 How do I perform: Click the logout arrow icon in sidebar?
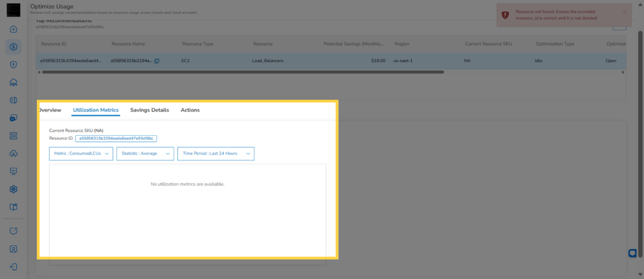pyautogui.click(x=14, y=266)
